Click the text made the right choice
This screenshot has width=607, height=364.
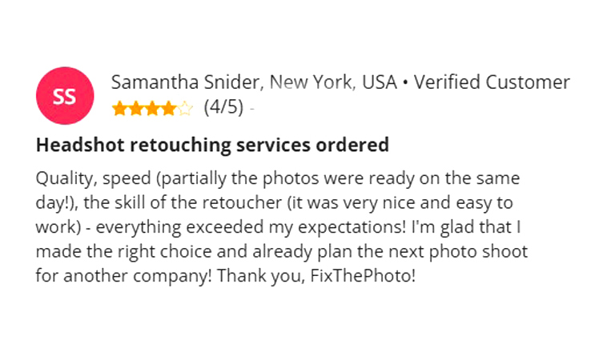tap(124, 252)
